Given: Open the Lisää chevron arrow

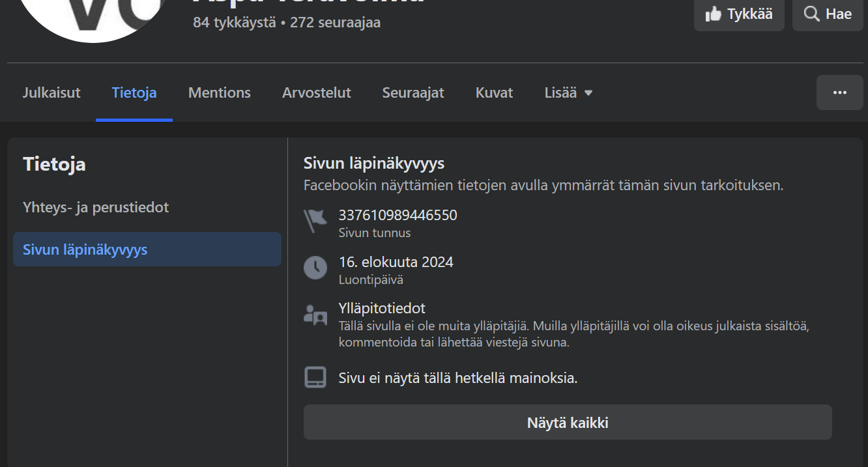Looking at the screenshot, I should click(588, 92).
